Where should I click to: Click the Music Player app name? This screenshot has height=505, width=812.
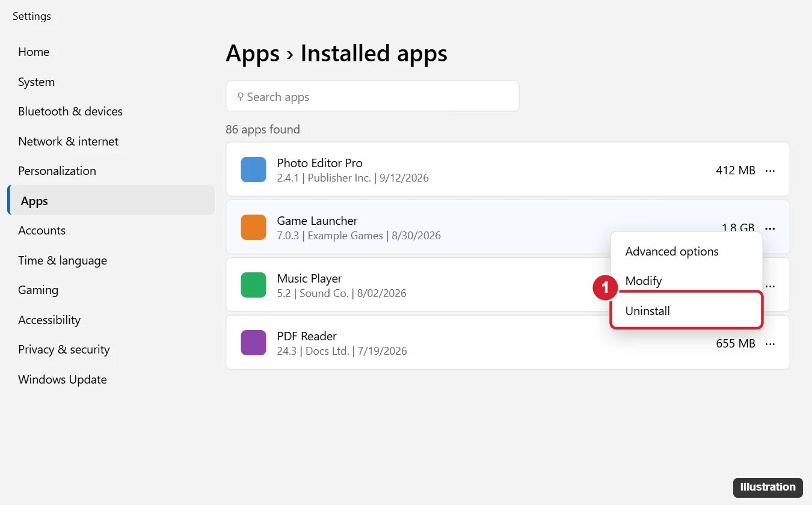point(309,278)
